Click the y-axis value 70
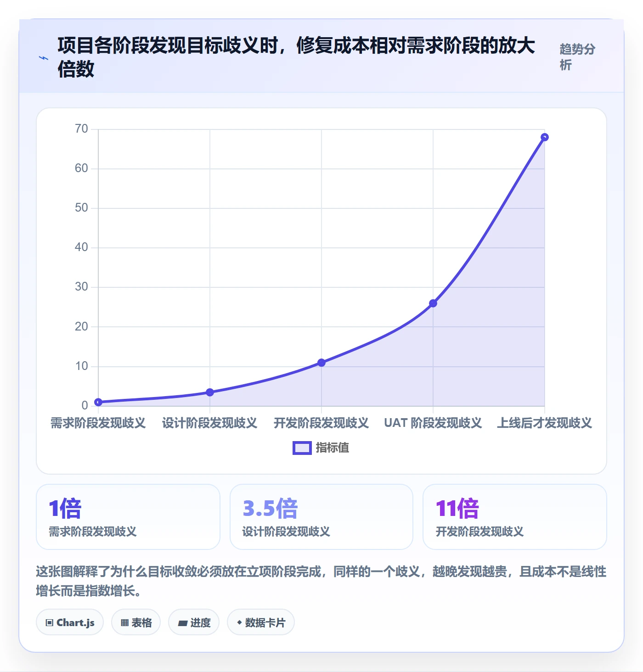The image size is (643, 672). (x=81, y=129)
